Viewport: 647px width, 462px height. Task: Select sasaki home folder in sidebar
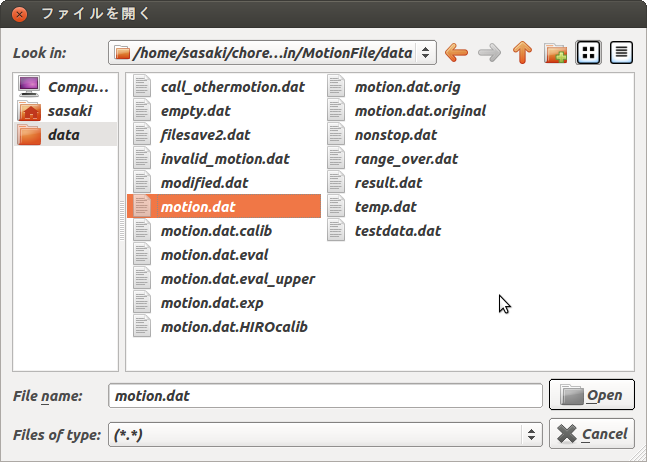click(65, 111)
